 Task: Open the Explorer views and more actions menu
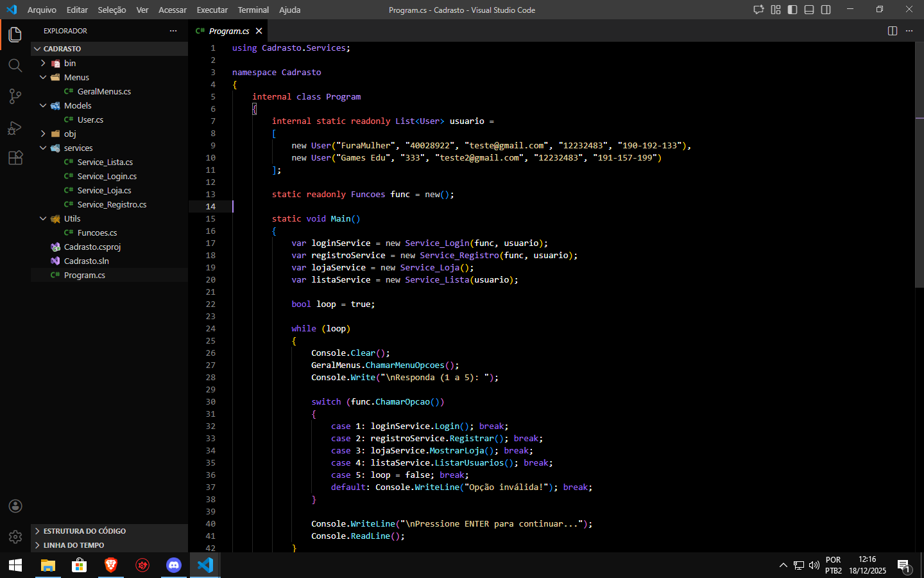173,31
